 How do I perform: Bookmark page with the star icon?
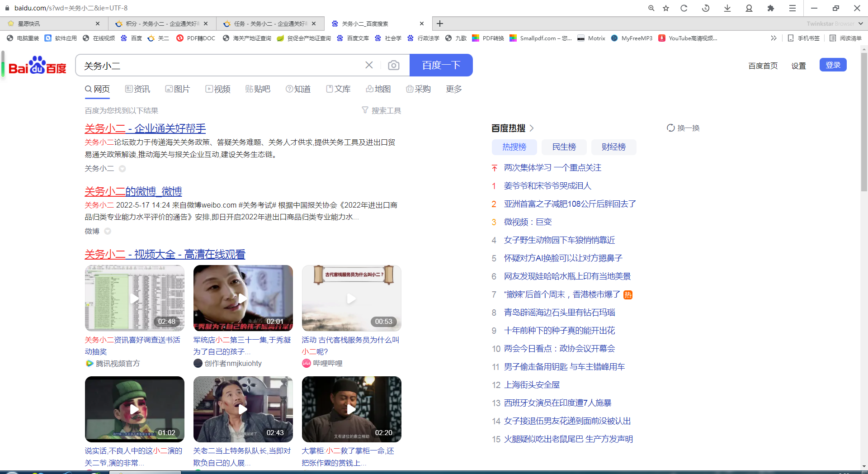(x=666, y=8)
